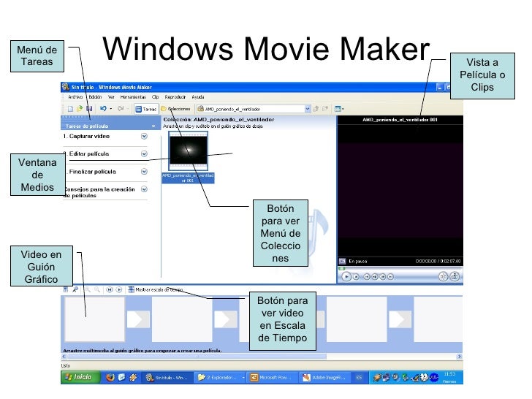
Task: Expand Consejos para la creación de películas
Action: click(x=144, y=189)
